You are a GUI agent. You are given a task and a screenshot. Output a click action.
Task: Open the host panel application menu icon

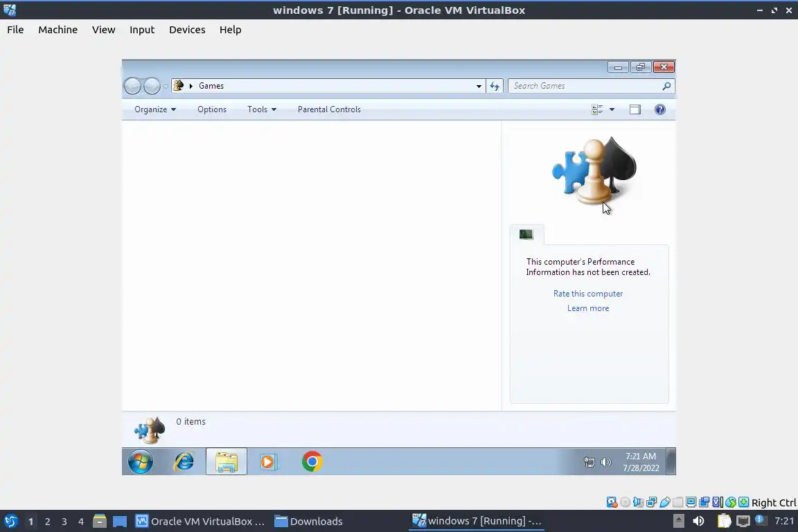coord(10,522)
